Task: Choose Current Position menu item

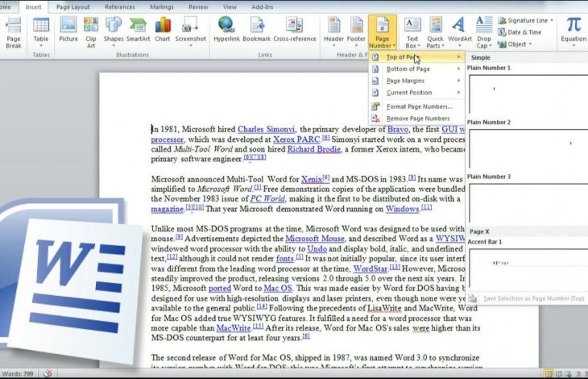Action: tap(417, 92)
